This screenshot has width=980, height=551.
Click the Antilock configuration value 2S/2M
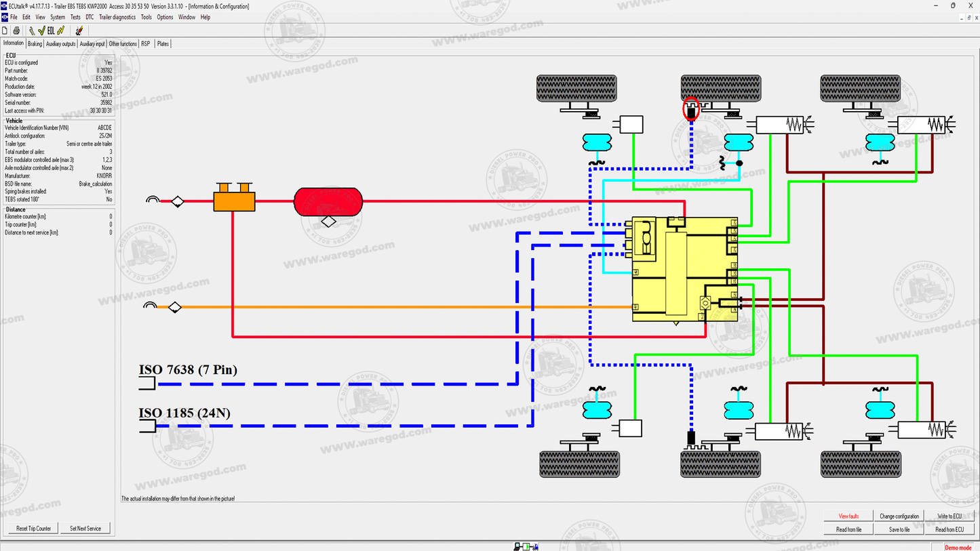pos(105,136)
